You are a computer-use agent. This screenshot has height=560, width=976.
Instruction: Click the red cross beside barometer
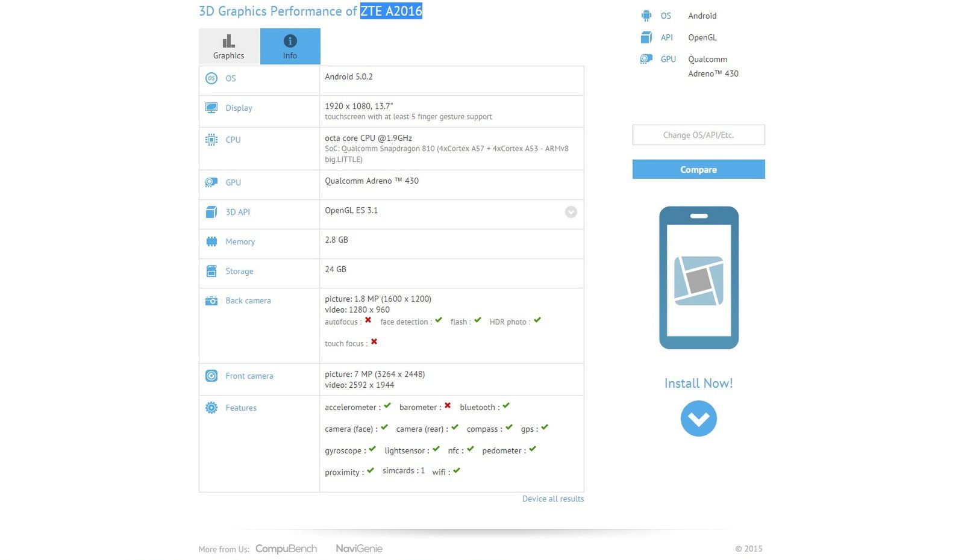pos(448,406)
